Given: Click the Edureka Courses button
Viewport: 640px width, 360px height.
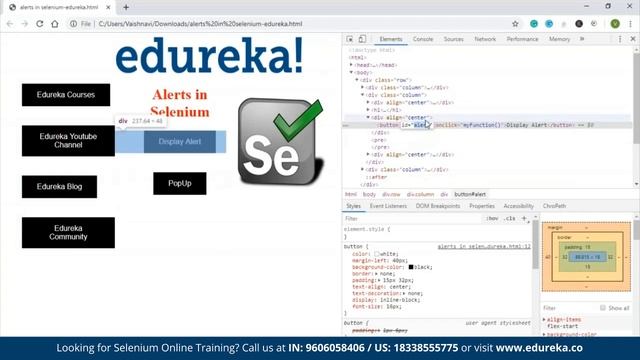Looking at the screenshot, I should click(66, 95).
